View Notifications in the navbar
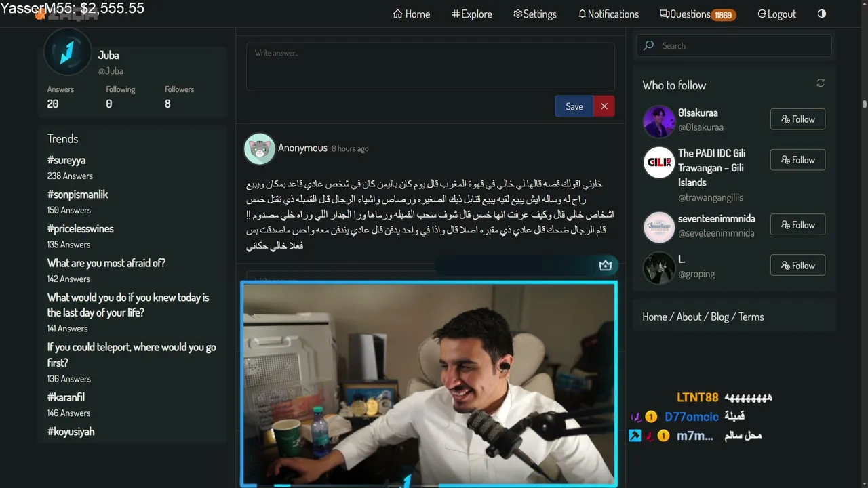The height and width of the screenshot is (488, 868). 608,14
